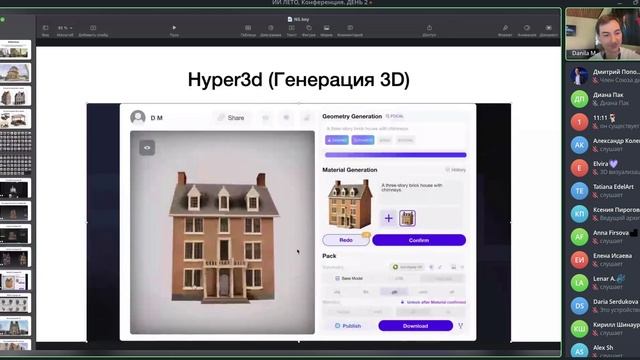Open the Анимация animate inspector

[527, 28]
